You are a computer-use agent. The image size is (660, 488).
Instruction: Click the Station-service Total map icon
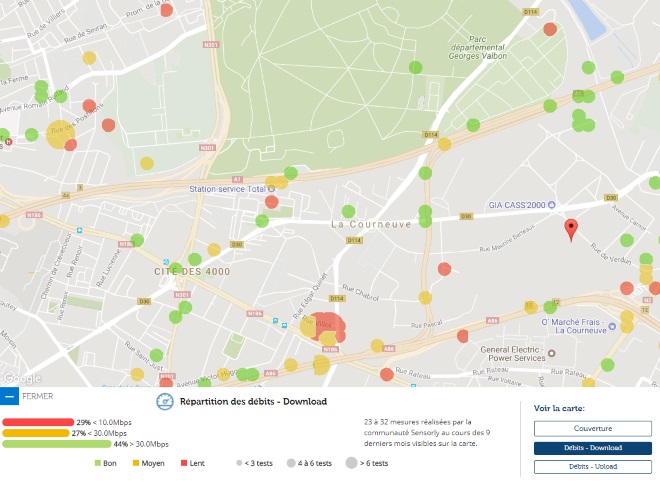(272, 188)
